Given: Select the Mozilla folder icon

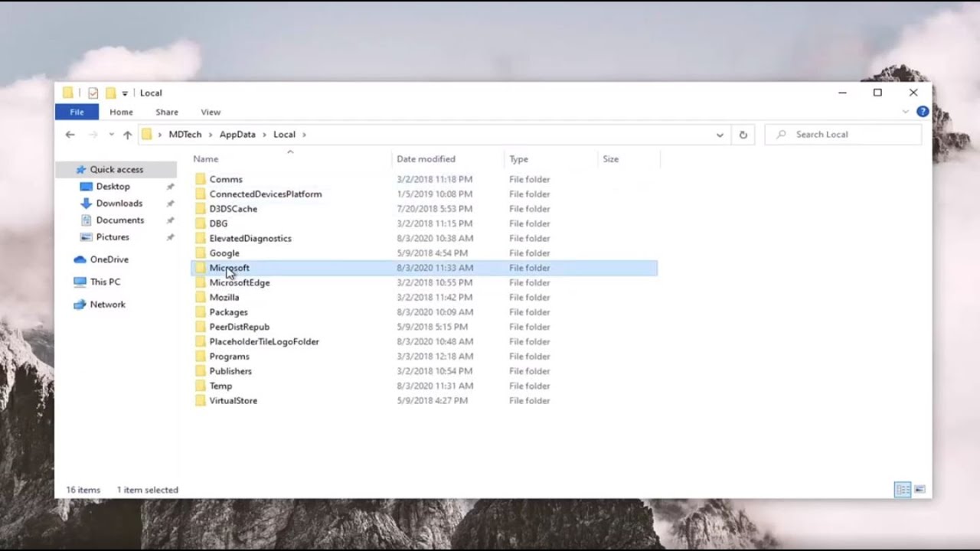Looking at the screenshot, I should 200,297.
